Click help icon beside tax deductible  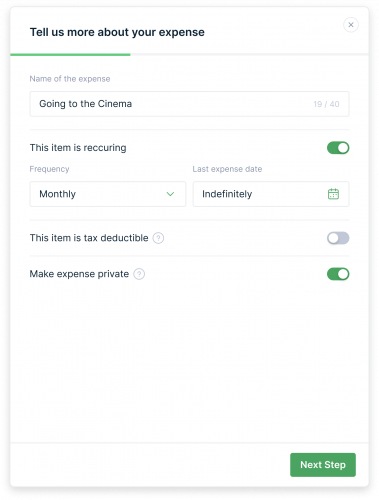click(158, 238)
